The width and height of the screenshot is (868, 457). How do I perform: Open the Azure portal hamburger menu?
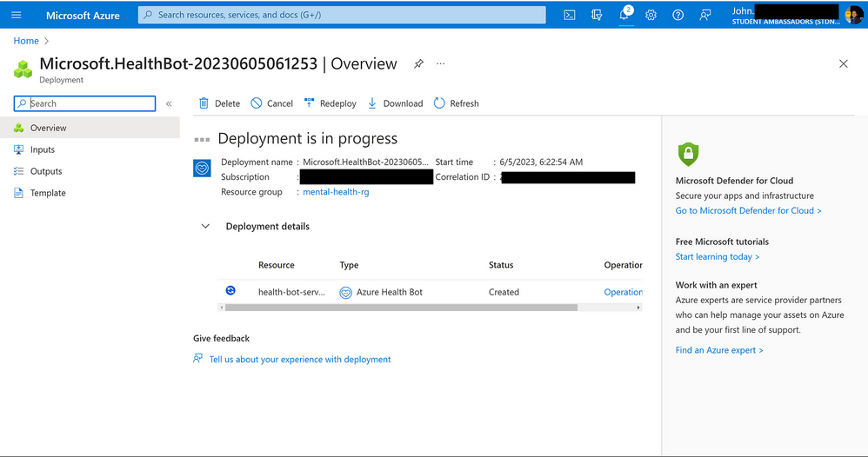pyautogui.click(x=16, y=15)
